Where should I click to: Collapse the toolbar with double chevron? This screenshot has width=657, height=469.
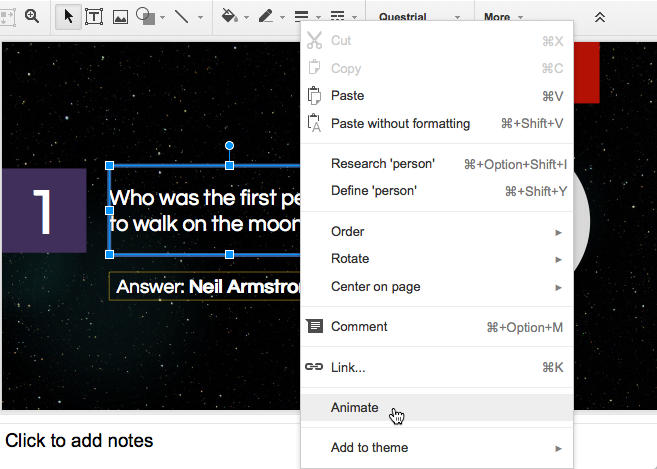600,17
